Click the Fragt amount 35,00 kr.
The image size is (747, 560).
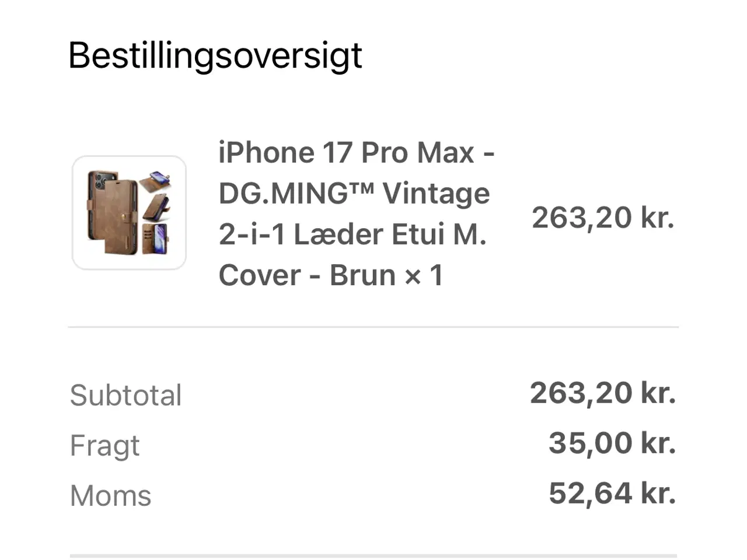point(612,443)
